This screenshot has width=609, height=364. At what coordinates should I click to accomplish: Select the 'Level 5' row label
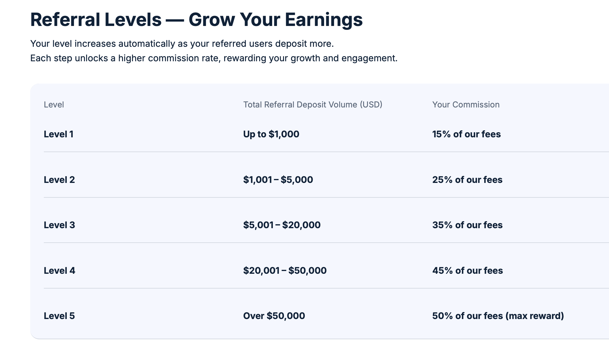[x=59, y=316]
